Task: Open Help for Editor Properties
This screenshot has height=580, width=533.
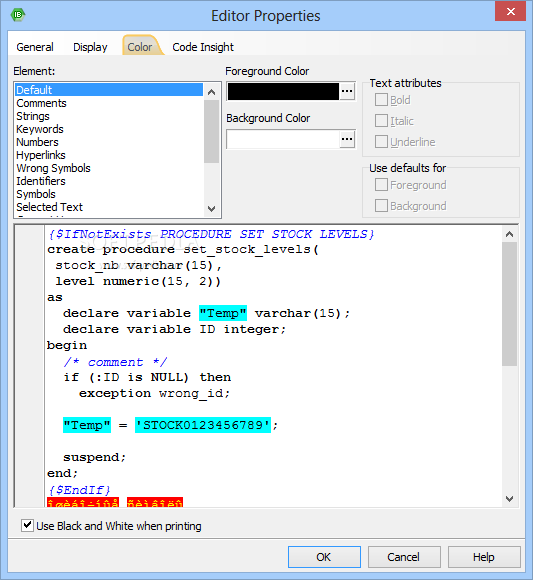Action: click(x=484, y=557)
